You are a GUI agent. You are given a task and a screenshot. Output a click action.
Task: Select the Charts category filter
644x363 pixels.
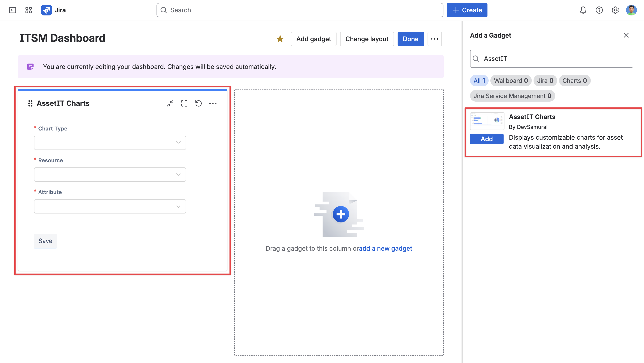click(574, 81)
